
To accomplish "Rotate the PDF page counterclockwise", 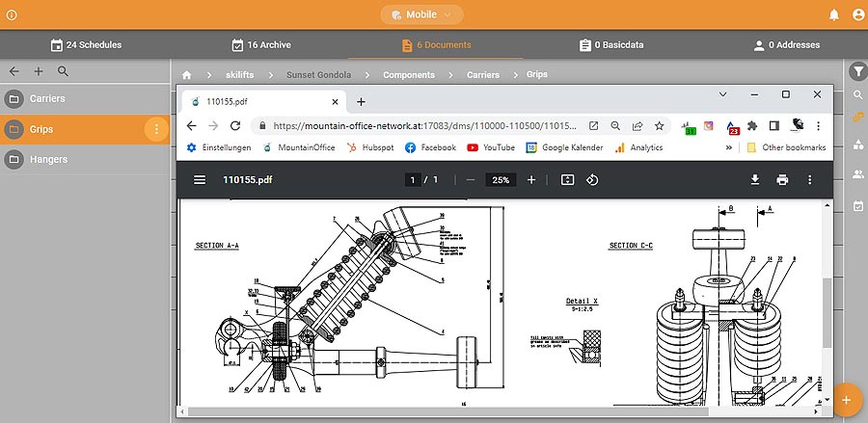I will [592, 179].
